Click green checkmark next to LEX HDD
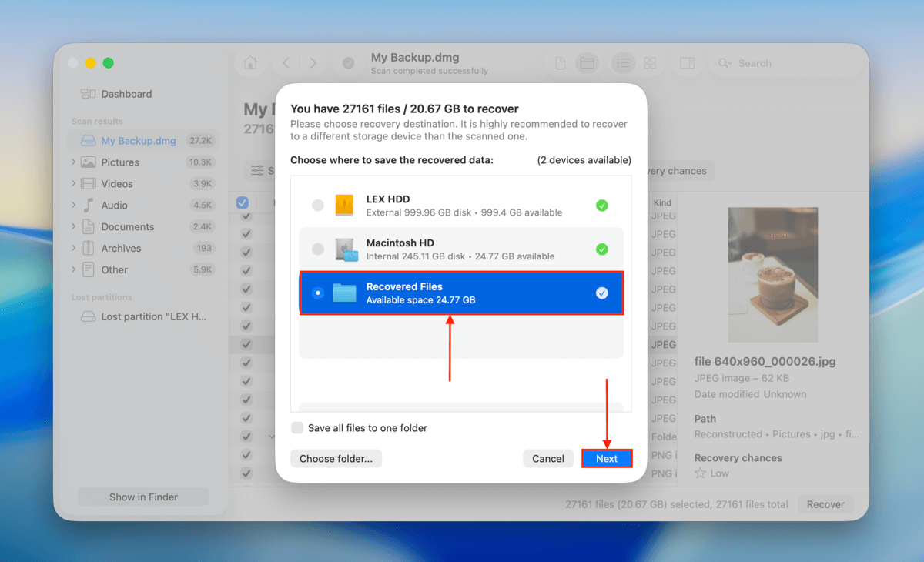 coord(602,206)
